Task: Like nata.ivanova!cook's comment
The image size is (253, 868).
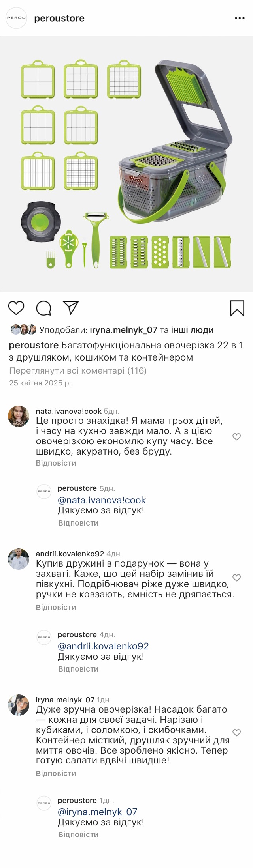Action: click(x=236, y=436)
